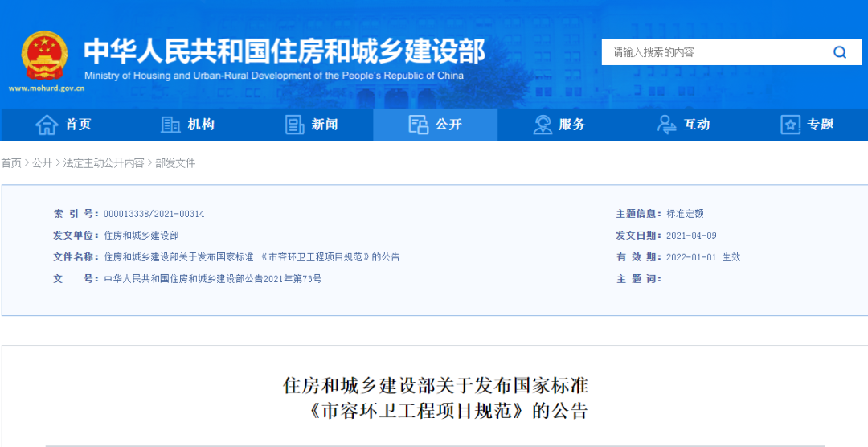Open the 首页 navigation tab
Screen dimensions: 868x447
coord(63,125)
